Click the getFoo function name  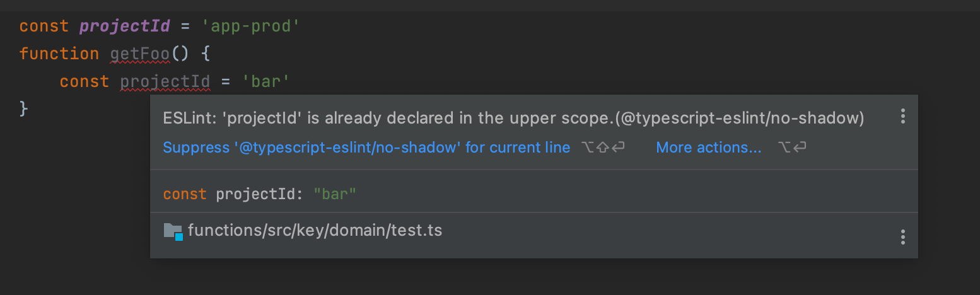(139, 54)
